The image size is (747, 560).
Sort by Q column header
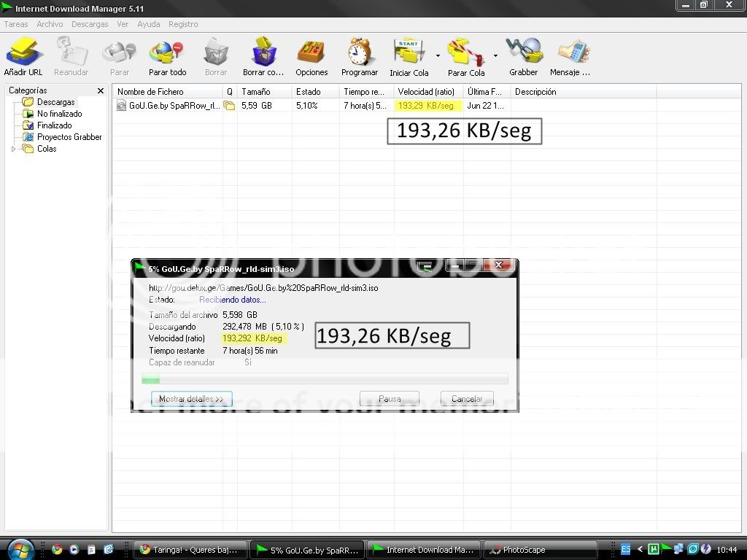(x=230, y=91)
